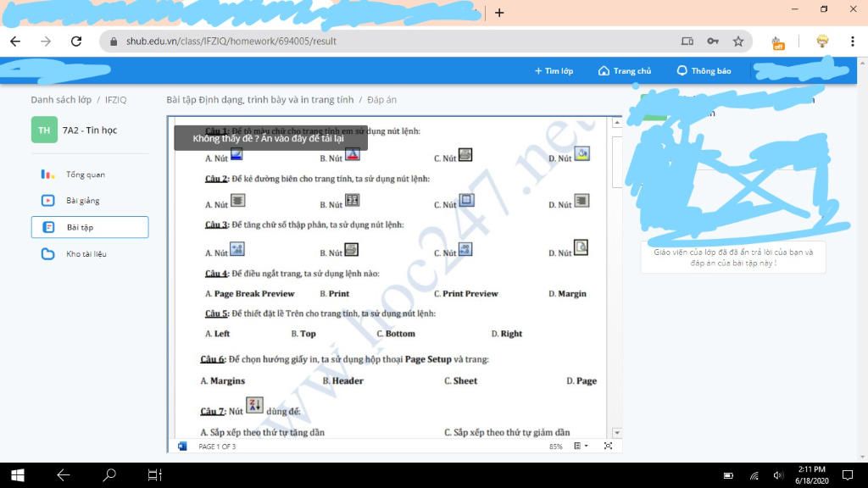This screenshot has height=488, width=868.
Task: Go back in the browser
Action: (x=15, y=41)
